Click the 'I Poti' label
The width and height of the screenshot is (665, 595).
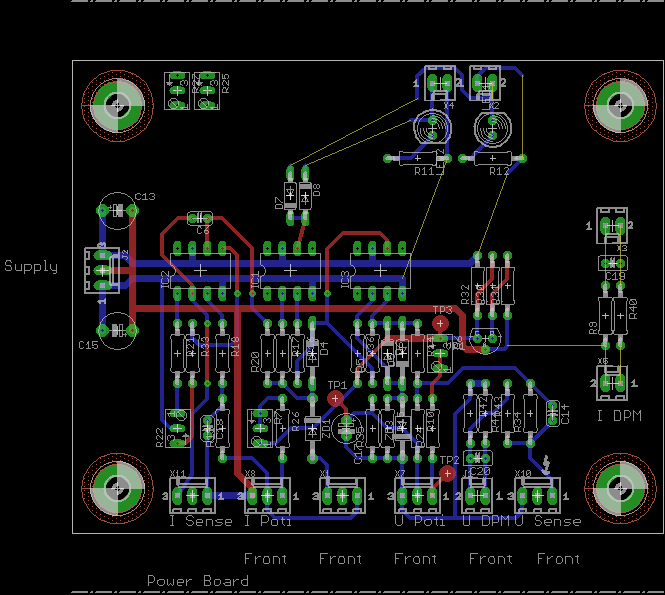tap(268, 521)
